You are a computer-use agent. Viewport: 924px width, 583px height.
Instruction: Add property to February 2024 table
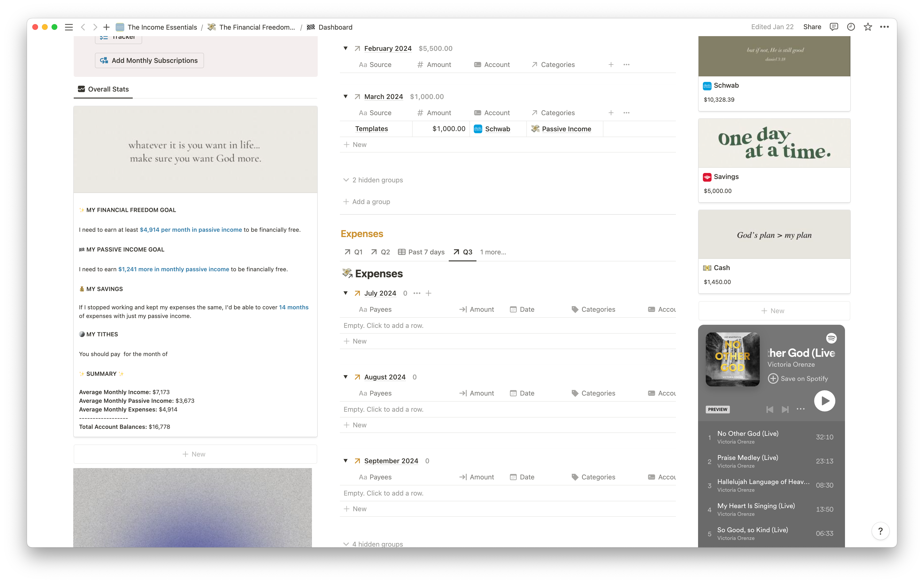(611, 65)
